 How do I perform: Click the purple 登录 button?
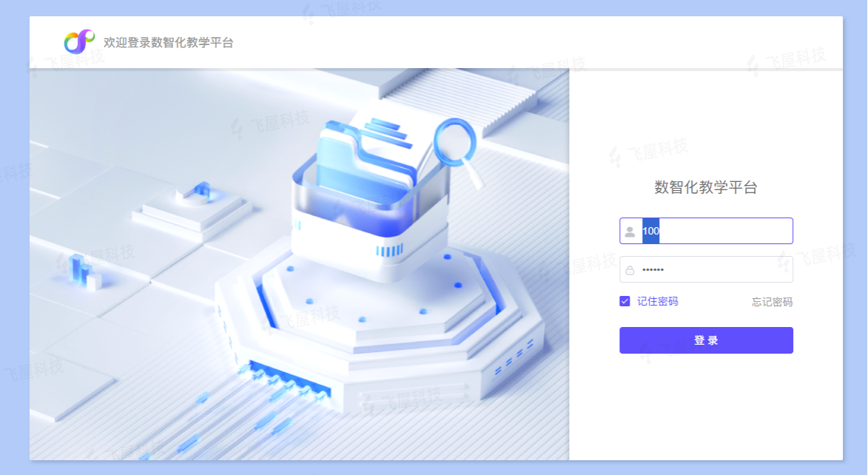[x=706, y=340]
